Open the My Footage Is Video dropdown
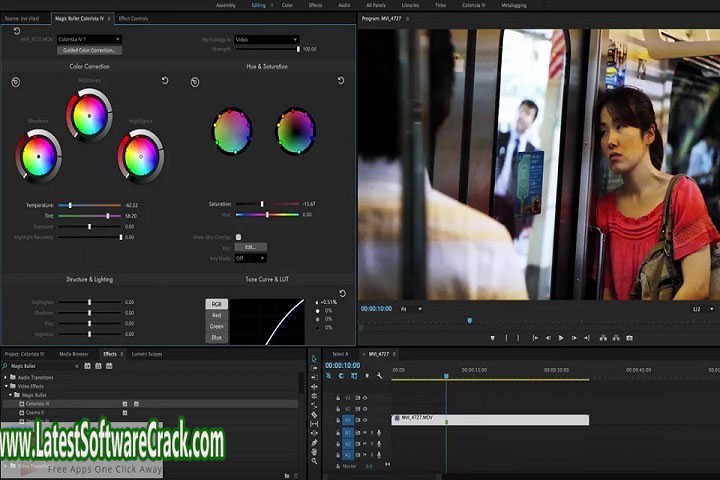 (x=267, y=40)
